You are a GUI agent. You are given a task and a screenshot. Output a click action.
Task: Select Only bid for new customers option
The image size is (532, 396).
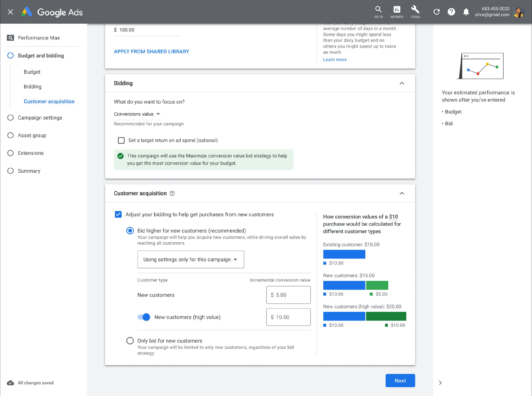(130, 341)
